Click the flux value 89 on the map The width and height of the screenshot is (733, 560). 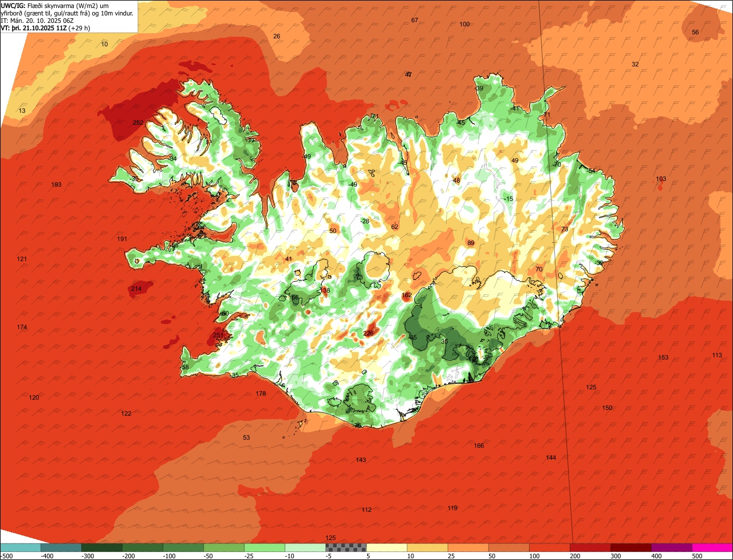pyautogui.click(x=471, y=243)
